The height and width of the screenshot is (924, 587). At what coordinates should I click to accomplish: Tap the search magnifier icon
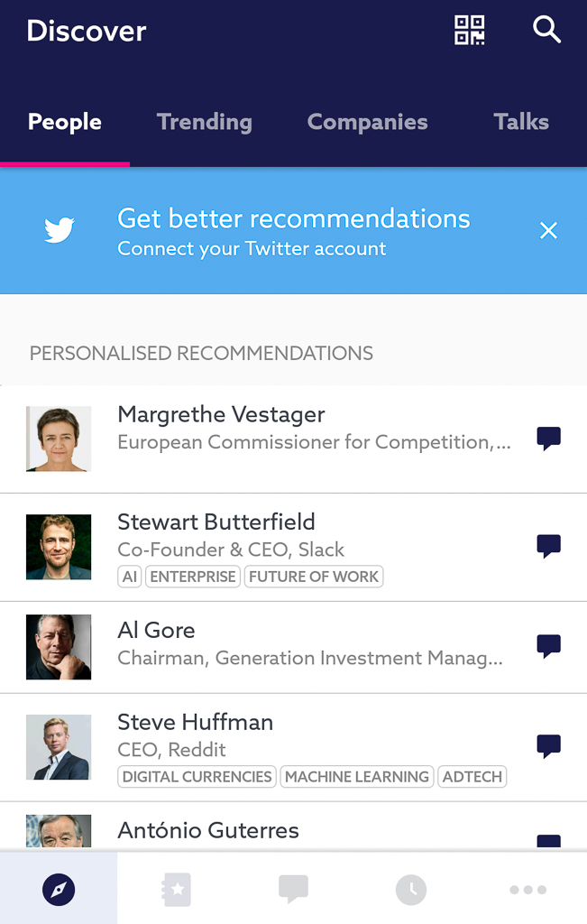[x=546, y=31]
